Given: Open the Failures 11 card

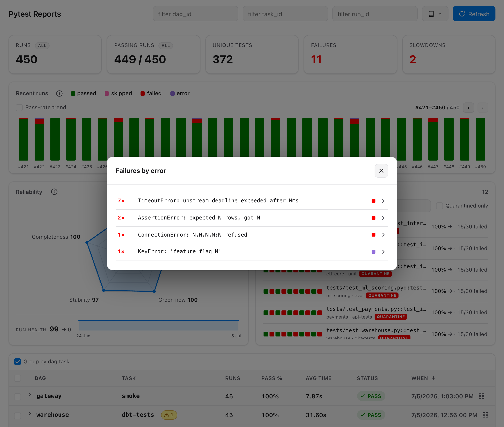Looking at the screenshot, I should pyautogui.click(x=350, y=54).
